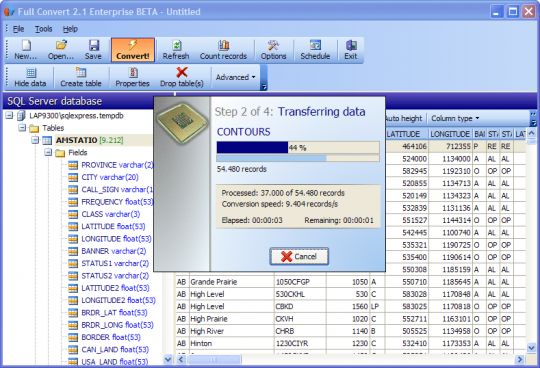Sort by the LATITUDE column header

tap(406, 134)
